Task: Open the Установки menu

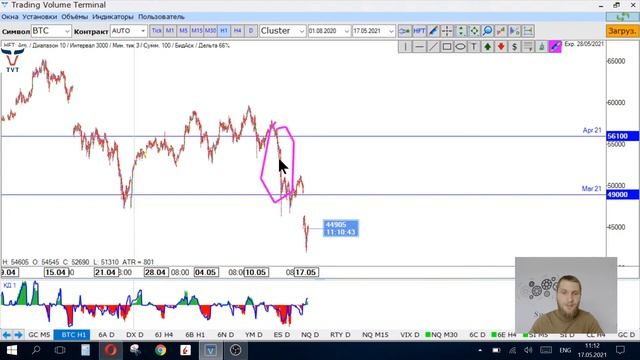Action: pos(40,17)
